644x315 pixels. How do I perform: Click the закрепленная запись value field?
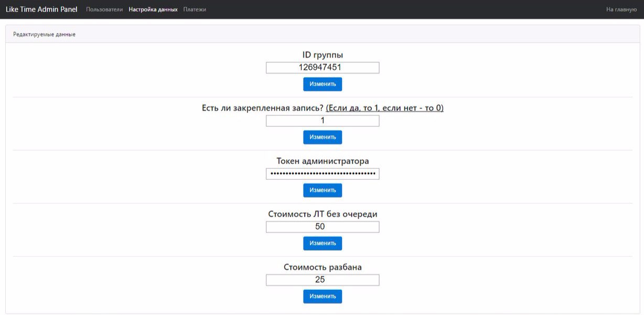(322, 121)
